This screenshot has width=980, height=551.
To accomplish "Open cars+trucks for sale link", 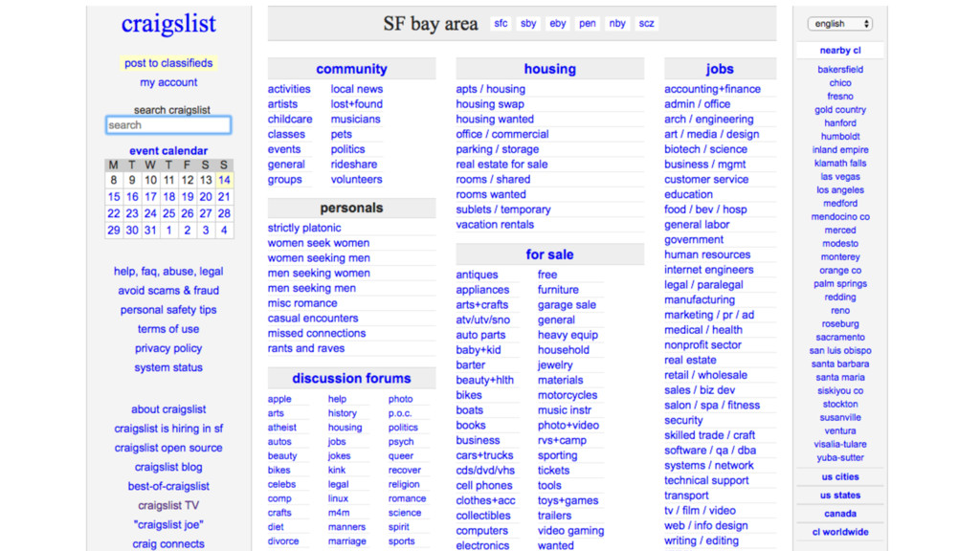I will 484,454.
